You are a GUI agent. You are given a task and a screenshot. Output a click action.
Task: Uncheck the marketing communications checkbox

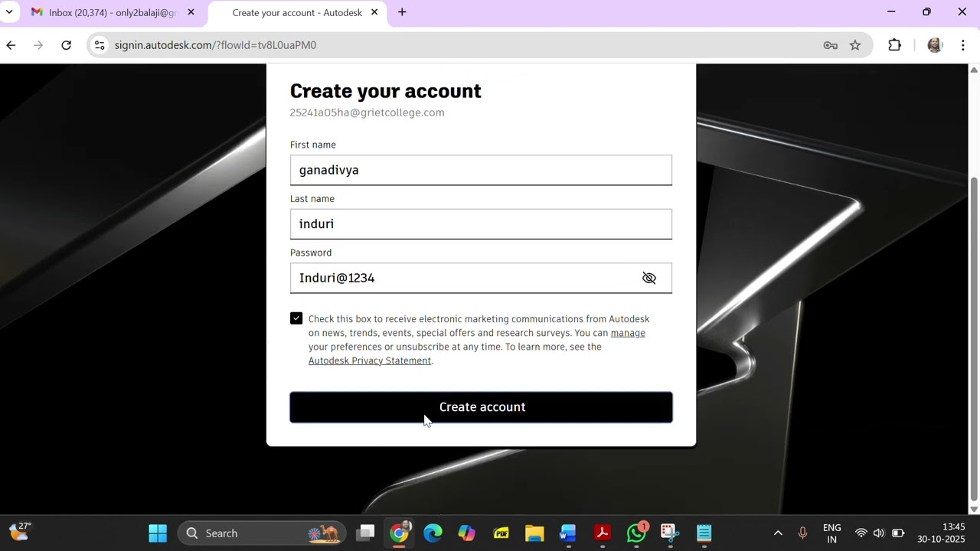coord(296,318)
